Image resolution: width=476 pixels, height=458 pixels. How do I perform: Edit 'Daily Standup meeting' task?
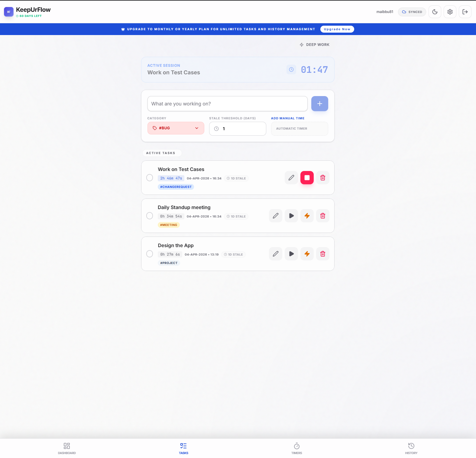coord(276,216)
